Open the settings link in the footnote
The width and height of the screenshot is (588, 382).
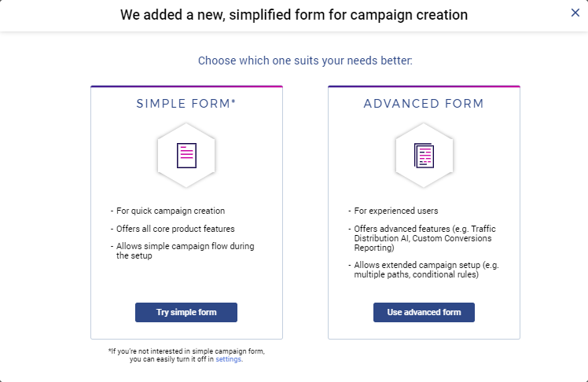click(x=229, y=359)
